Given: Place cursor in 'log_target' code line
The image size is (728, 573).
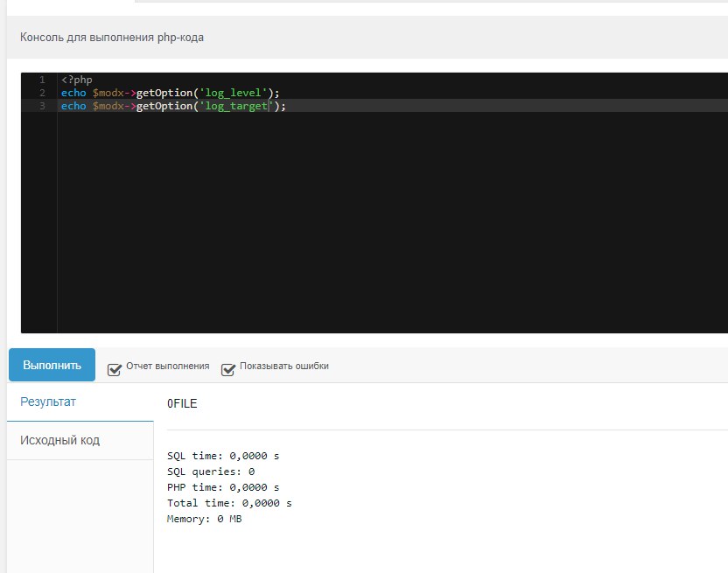Looking at the screenshot, I should [173, 106].
